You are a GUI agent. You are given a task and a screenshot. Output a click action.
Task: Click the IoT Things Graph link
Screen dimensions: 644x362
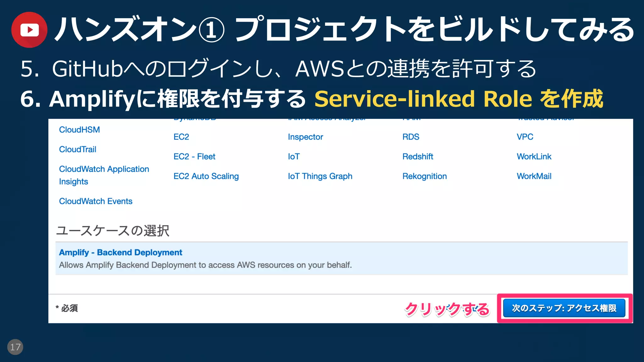point(320,176)
